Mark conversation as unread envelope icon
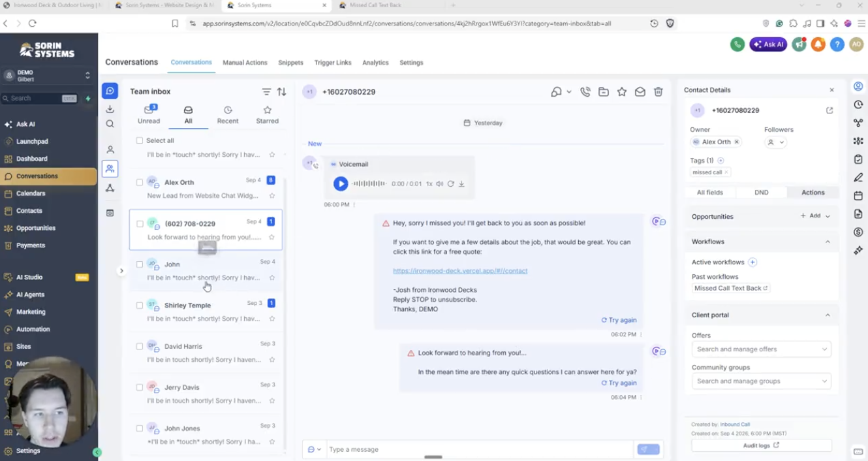This screenshot has height=461, width=868. coord(640,92)
